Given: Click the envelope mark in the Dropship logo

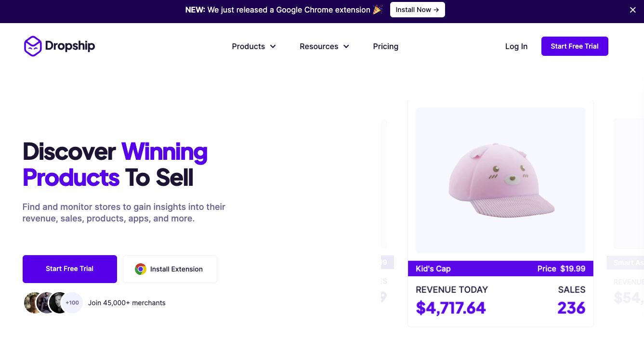Looking at the screenshot, I should click(32, 46).
